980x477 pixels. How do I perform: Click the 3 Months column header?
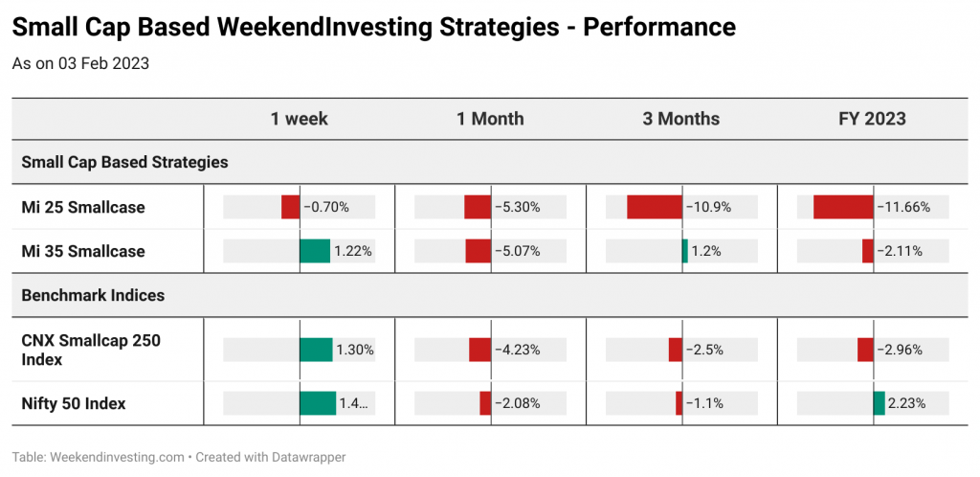pos(681,119)
